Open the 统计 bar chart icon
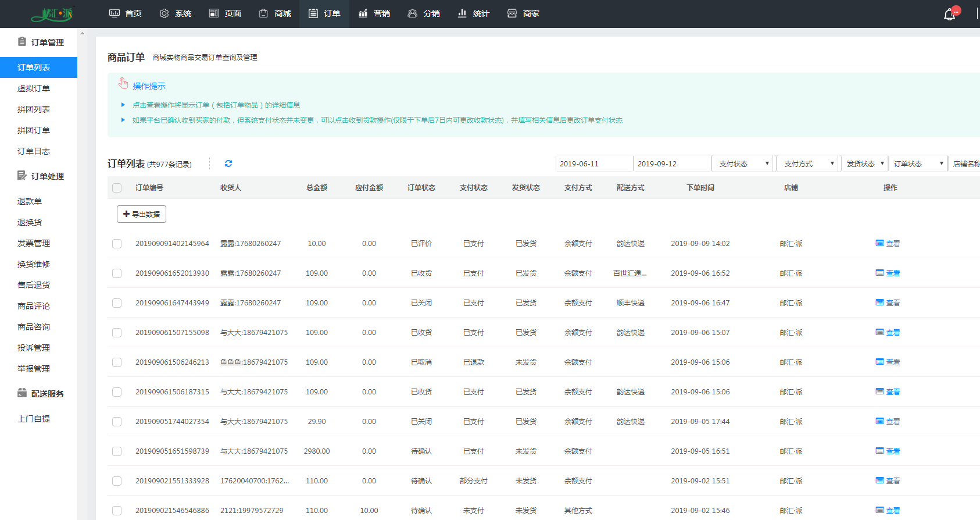 pos(462,13)
